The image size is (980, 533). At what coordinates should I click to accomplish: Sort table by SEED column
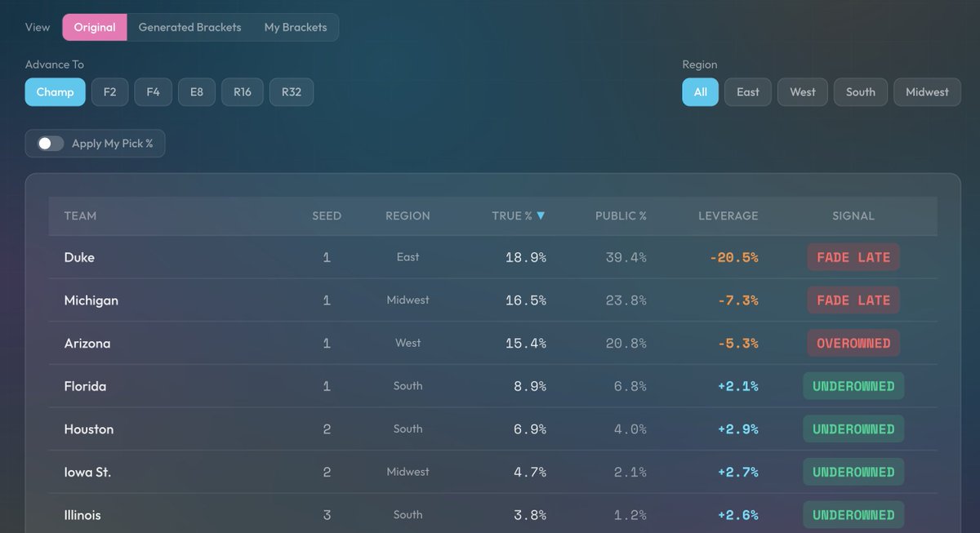[x=327, y=216]
